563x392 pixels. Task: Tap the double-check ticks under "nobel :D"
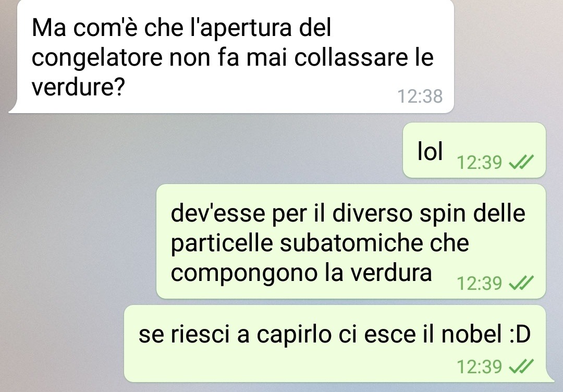pos(521,366)
